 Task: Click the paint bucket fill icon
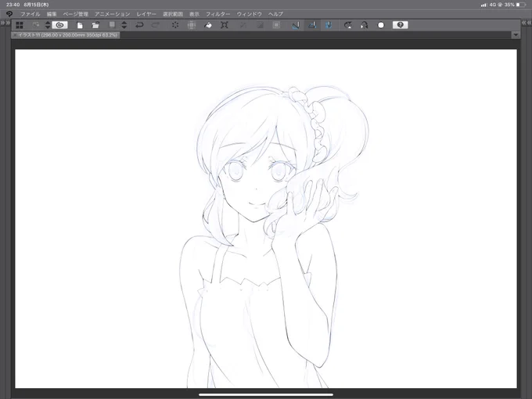(x=208, y=25)
